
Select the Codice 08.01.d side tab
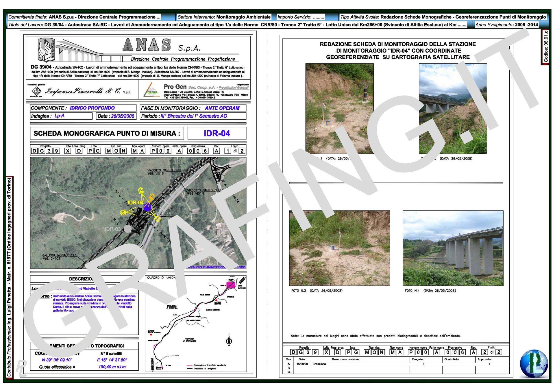(x=545, y=47)
